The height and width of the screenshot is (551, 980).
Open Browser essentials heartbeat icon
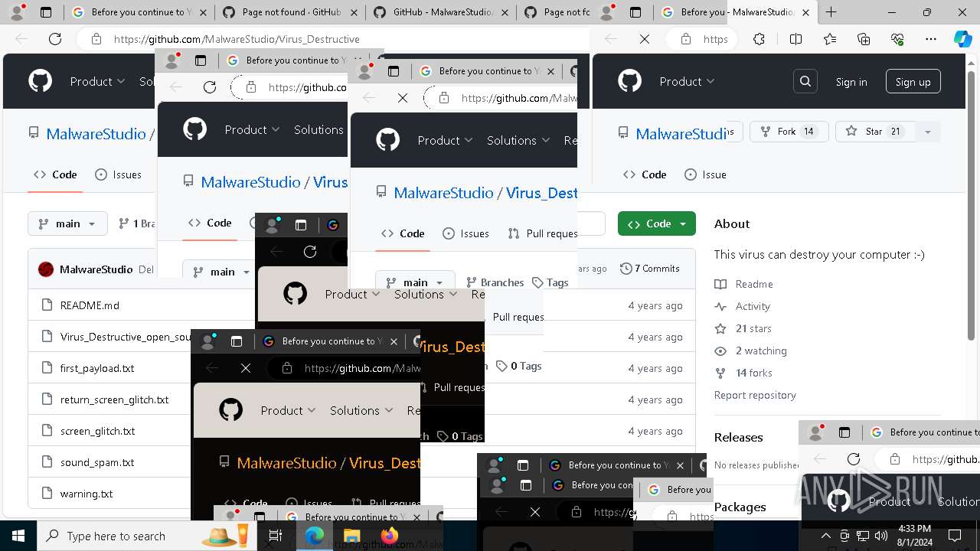click(897, 39)
